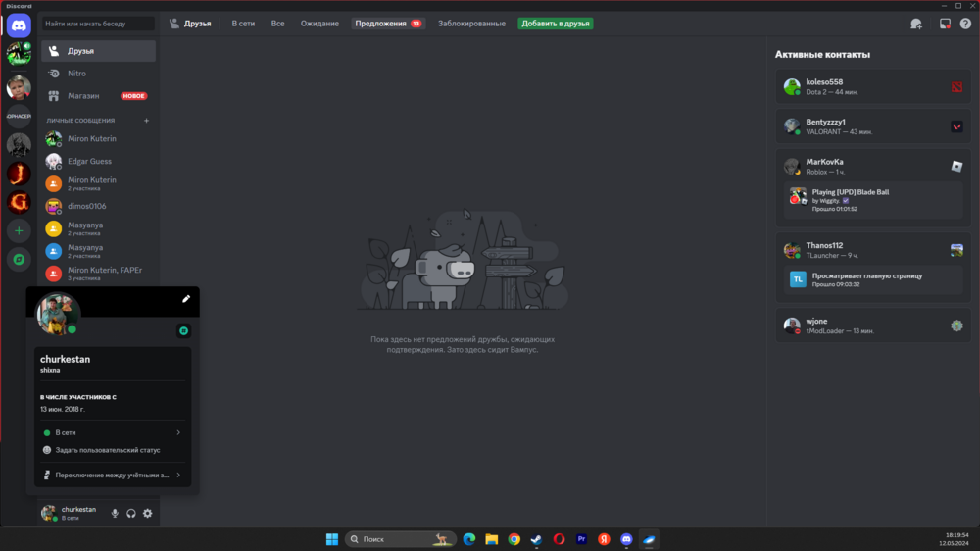Open the child photo server icon

point(19,87)
